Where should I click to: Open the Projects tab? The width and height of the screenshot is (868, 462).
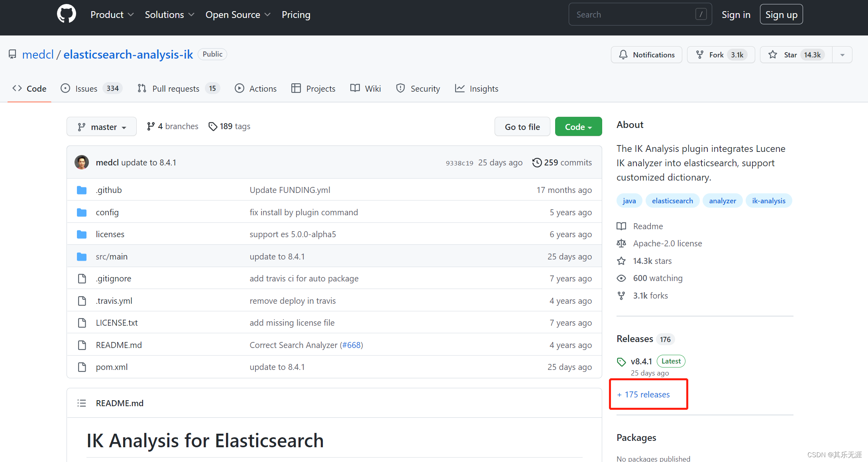tap(313, 88)
